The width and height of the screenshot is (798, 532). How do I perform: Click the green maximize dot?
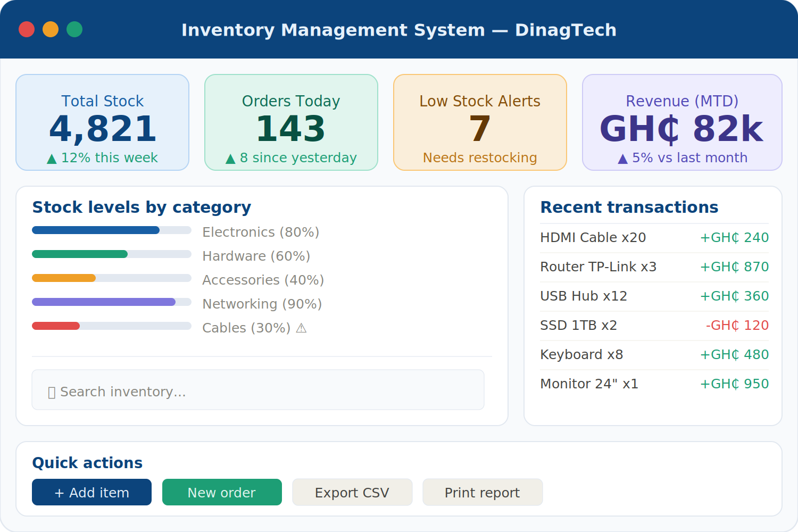(74, 29)
